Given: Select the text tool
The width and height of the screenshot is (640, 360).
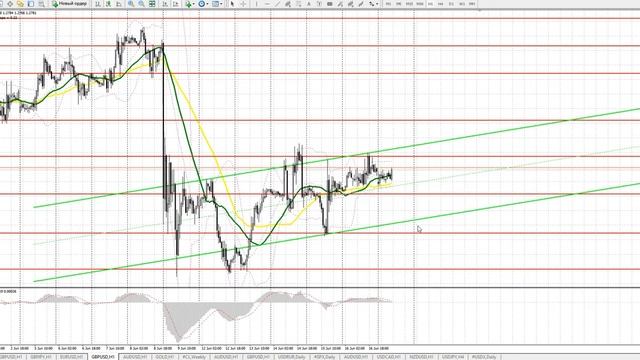Looking at the screenshot, I should [309, 4].
